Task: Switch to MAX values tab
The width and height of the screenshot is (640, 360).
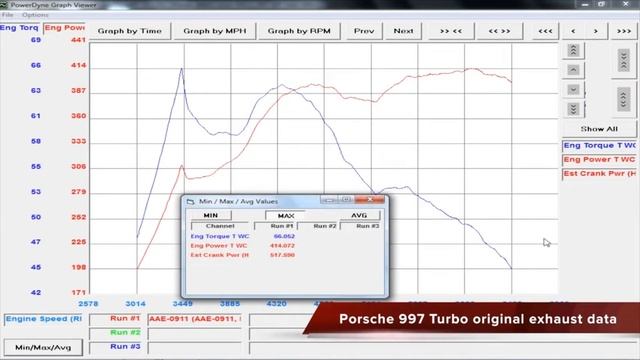Action: point(286,215)
